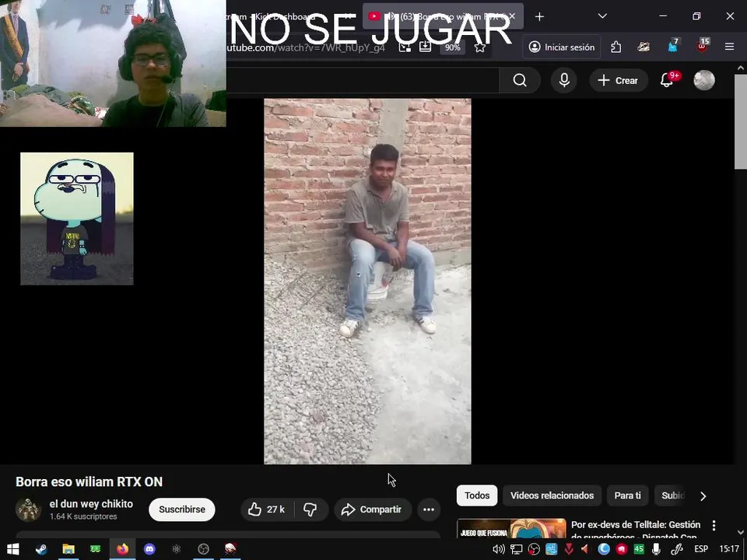This screenshot has width=747, height=560.
Task: Expand the list all tabs chevron
Action: coord(602,16)
